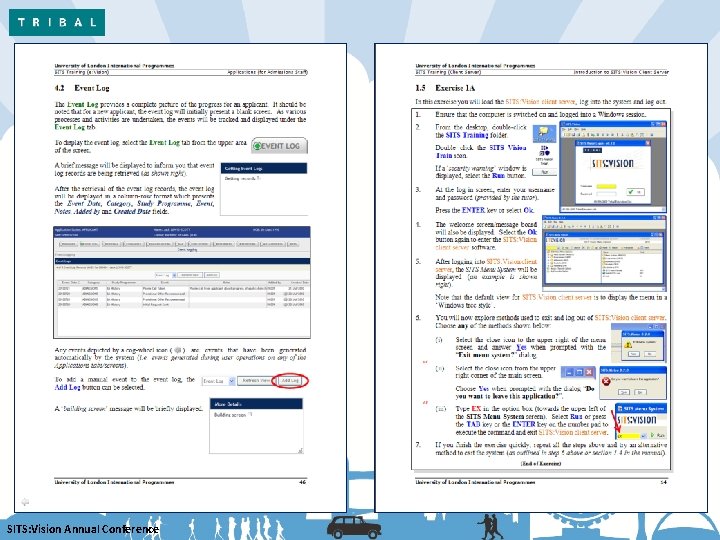Click the green EVENT LOG tab image

click(279, 146)
